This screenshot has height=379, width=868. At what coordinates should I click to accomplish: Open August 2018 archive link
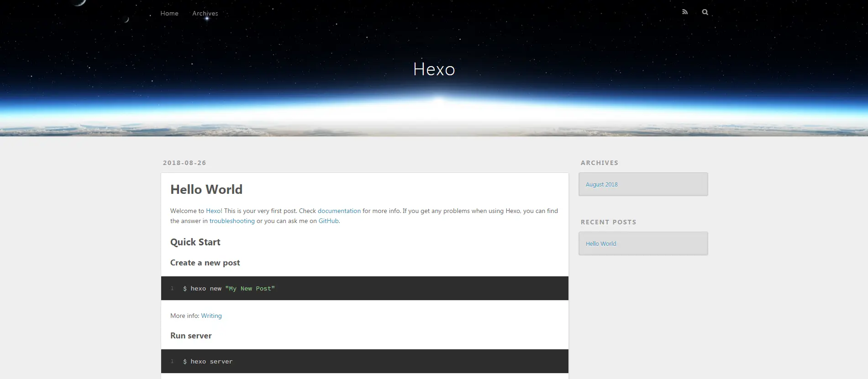click(x=602, y=184)
